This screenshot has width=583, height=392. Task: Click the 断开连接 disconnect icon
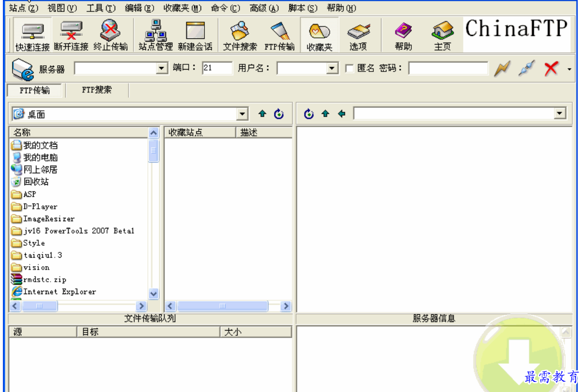point(71,36)
